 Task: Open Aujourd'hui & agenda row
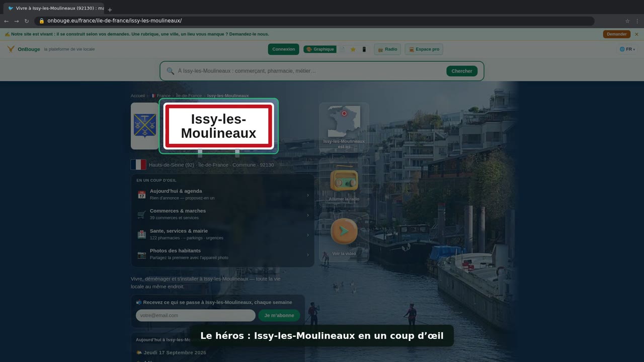tap(222, 195)
